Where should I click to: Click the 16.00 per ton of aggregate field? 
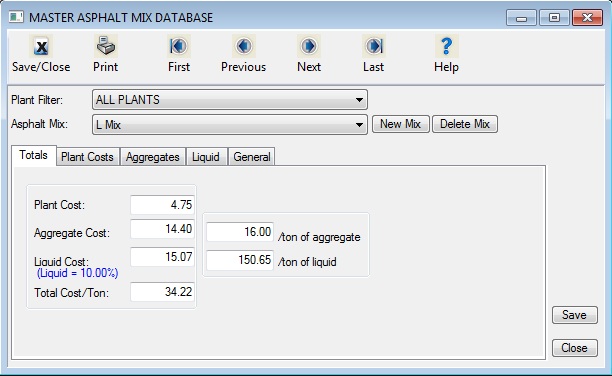point(240,232)
